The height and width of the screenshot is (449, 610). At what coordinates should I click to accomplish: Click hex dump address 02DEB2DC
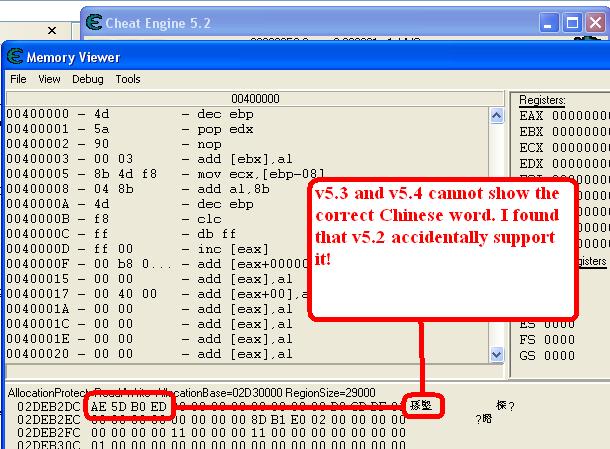coord(49,407)
